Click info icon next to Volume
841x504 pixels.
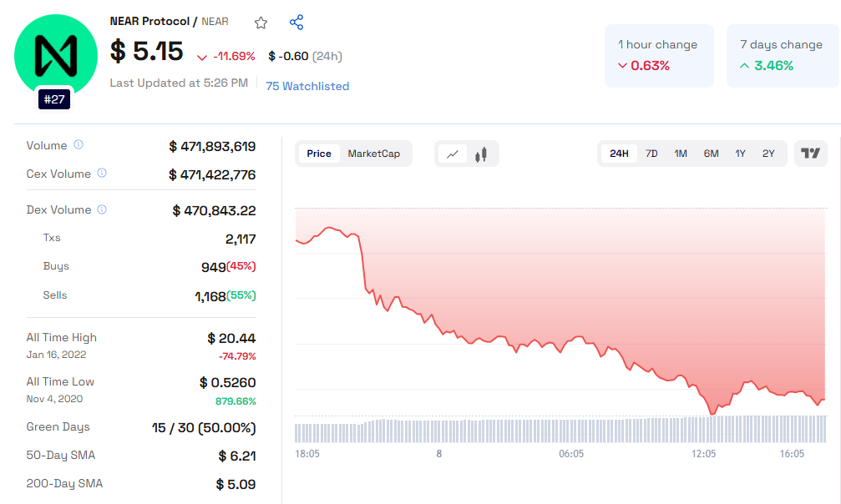tap(79, 145)
